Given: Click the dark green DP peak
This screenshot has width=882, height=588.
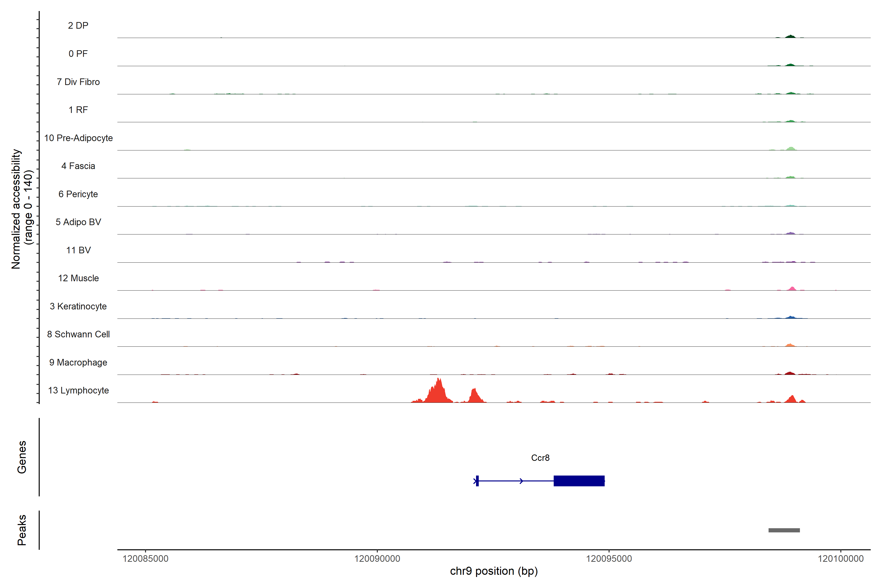Looking at the screenshot, I should [790, 36].
